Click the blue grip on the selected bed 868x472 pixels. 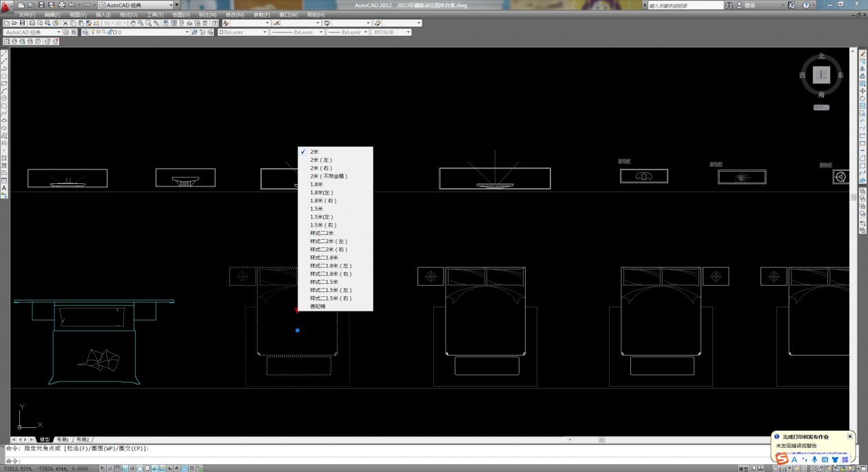point(298,331)
